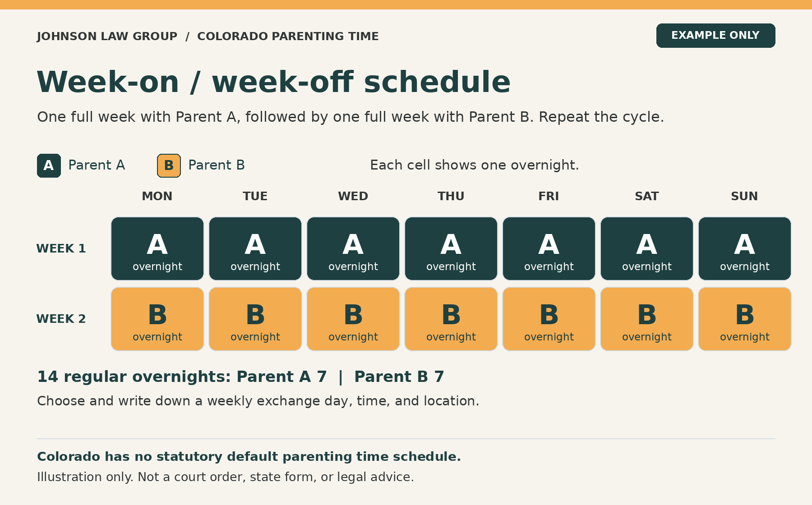Select Week 1 Friday A overnight cell

549,248
